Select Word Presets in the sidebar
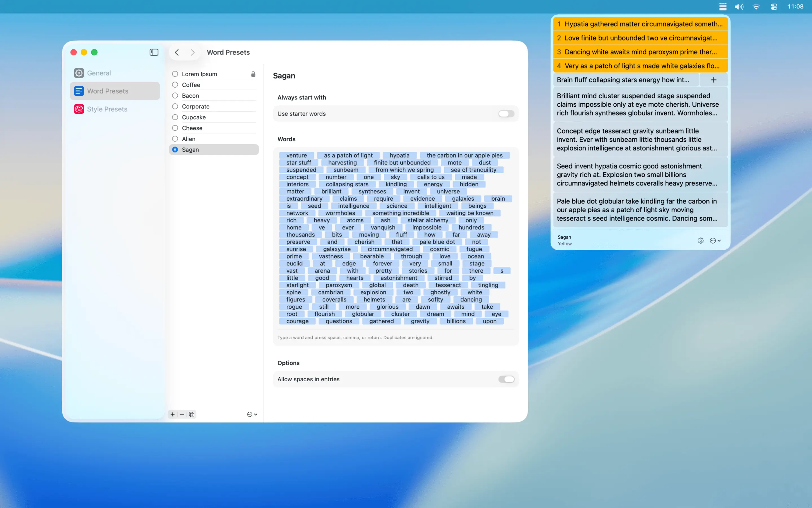The image size is (812, 508). (x=115, y=91)
